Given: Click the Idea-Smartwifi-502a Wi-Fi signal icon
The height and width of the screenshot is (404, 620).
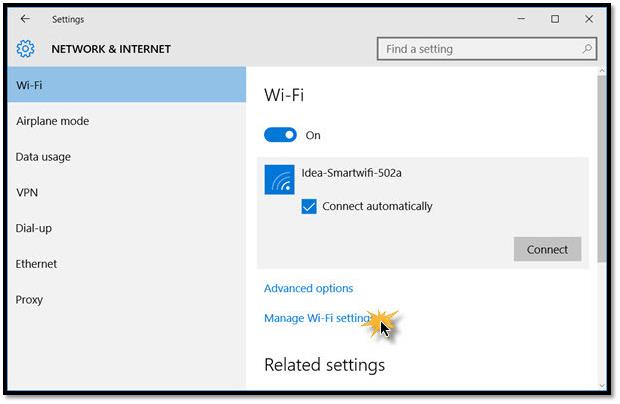Looking at the screenshot, I should [280, 180].
